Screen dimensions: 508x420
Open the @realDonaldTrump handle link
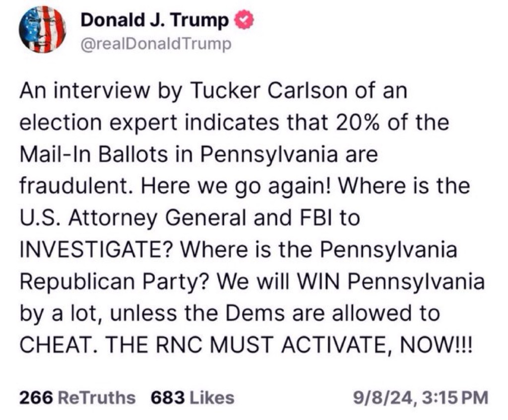coord(155,44)
